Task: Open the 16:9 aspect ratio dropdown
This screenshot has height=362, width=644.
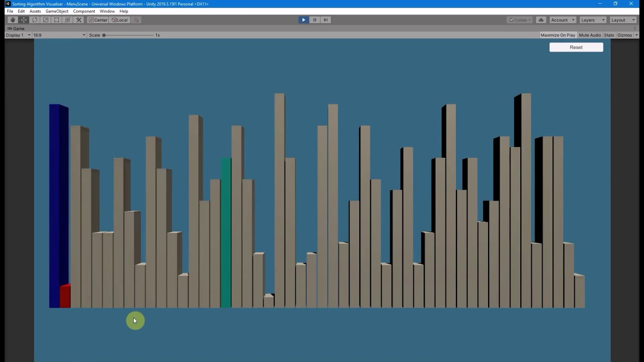Action: click(59, 35)
